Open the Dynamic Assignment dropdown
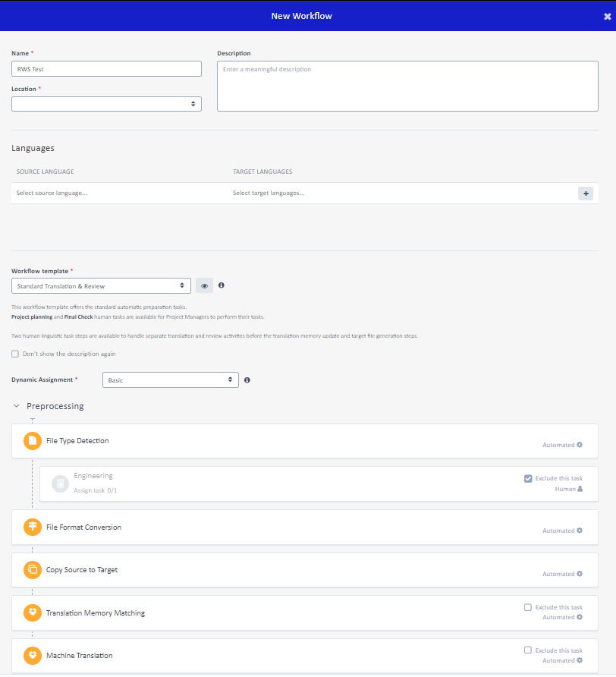This screenshot has width=616, height=677. pyautogui.click(x=170, y=379)
